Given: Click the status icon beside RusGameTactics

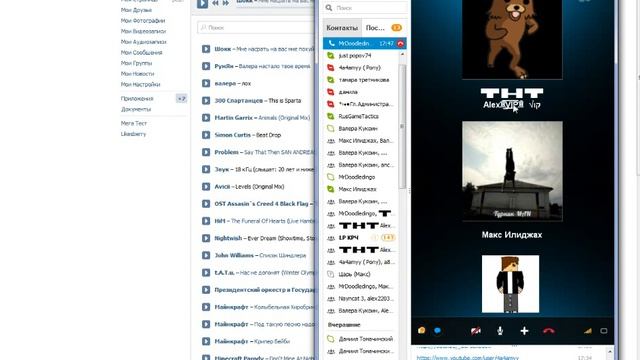Looking at the screenshot, I should pyautogui.click(x=331, y=116).
